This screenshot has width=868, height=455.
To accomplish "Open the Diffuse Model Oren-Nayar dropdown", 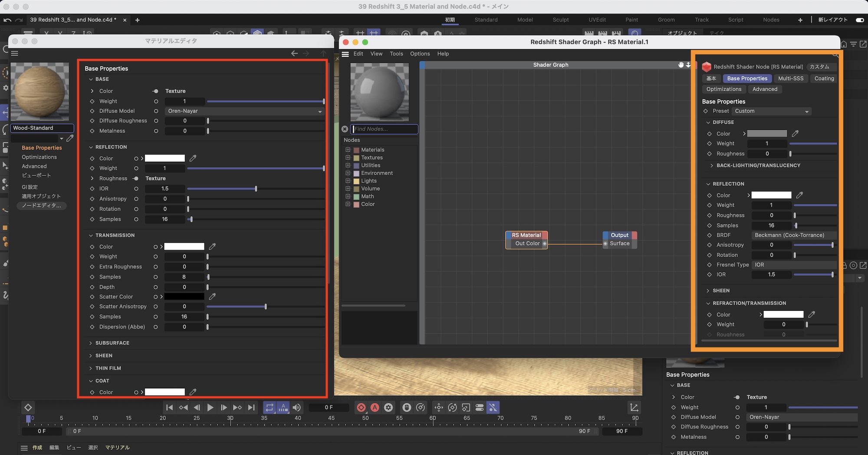I will [x=245, y=111].
